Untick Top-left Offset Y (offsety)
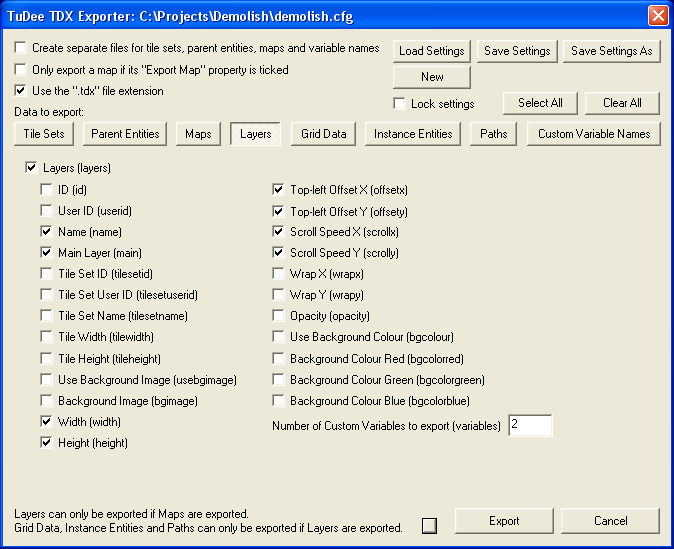674x549 pixels. pyautogui.click(x=278, y=211)
